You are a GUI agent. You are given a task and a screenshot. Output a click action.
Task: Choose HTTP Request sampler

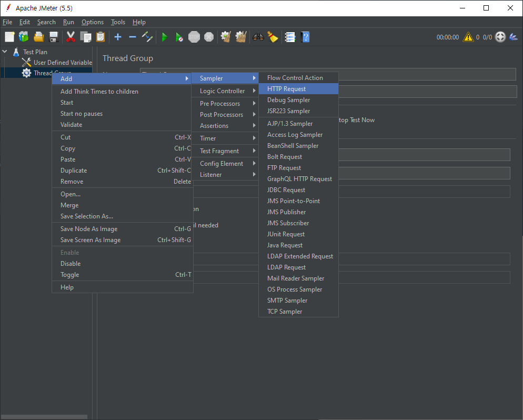click(x=298, y=89)
